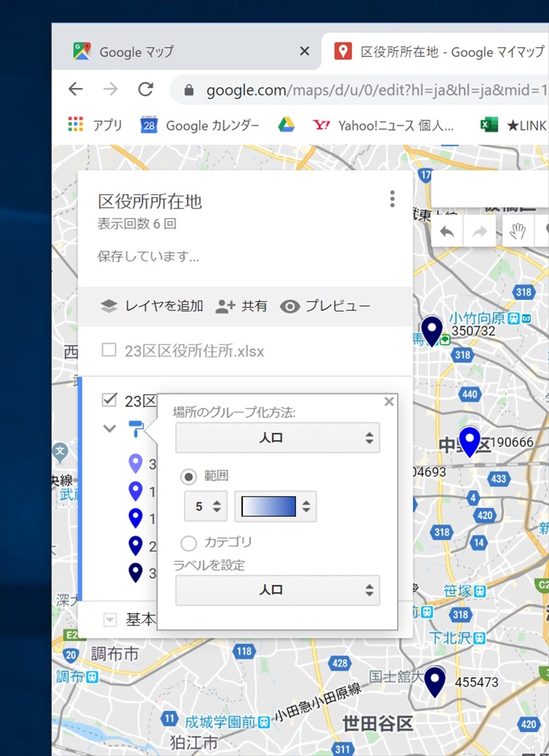
Task: Click the map search box
Action: pyautogui.click(x=490, y=190)
